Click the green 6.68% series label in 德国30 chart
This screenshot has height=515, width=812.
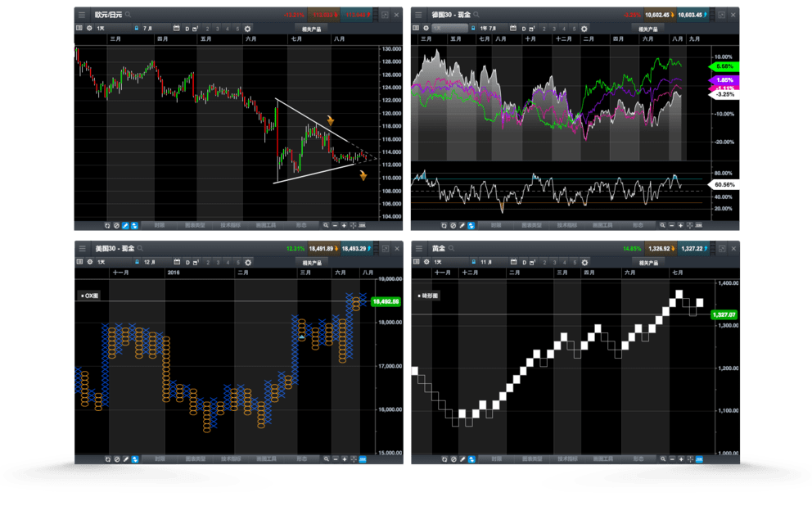[x=724, y=67]
